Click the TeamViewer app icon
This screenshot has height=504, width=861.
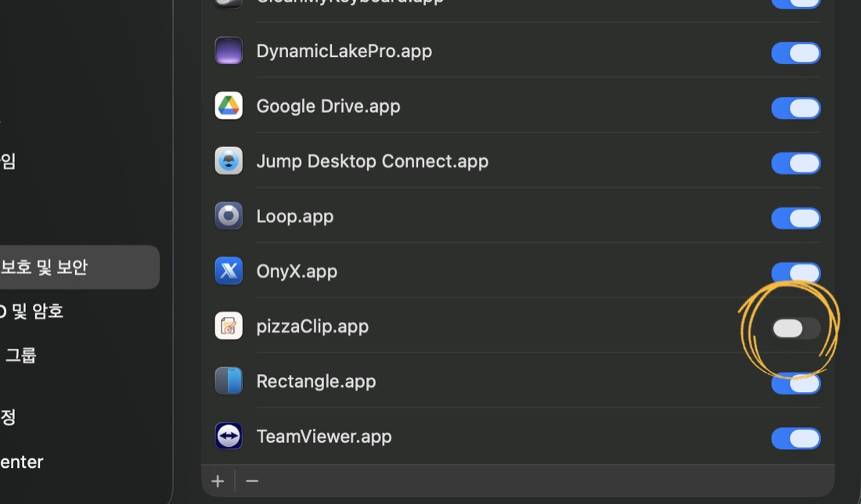[229, 436]
